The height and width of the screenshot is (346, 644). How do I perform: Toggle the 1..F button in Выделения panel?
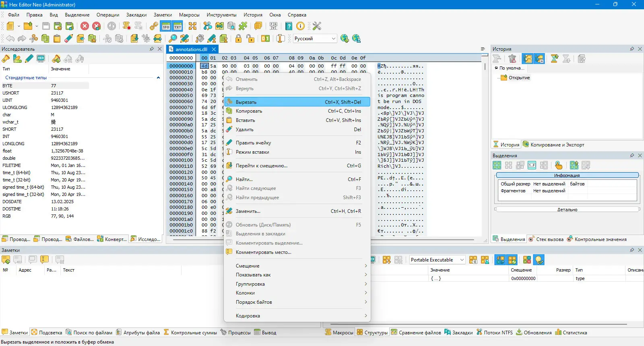coord(532,165)
